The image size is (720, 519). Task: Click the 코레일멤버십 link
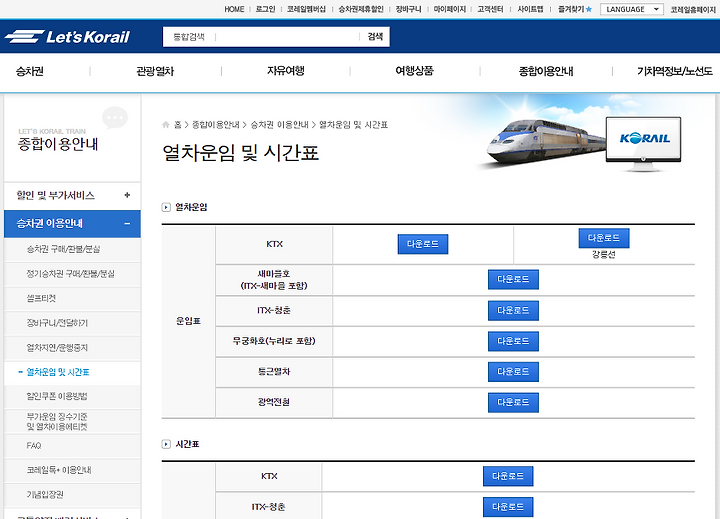306,9
